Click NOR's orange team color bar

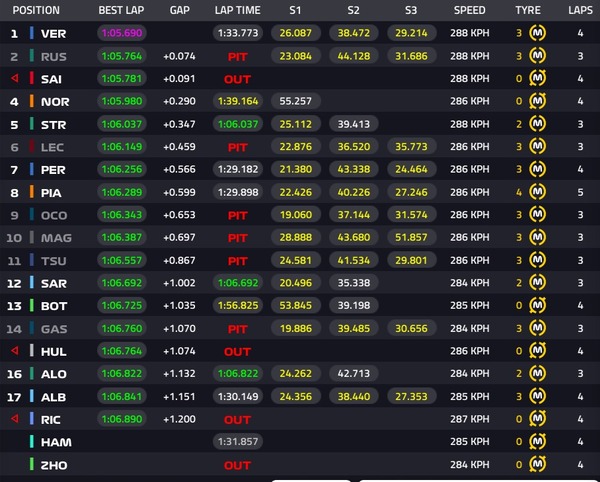click(32, 101)
